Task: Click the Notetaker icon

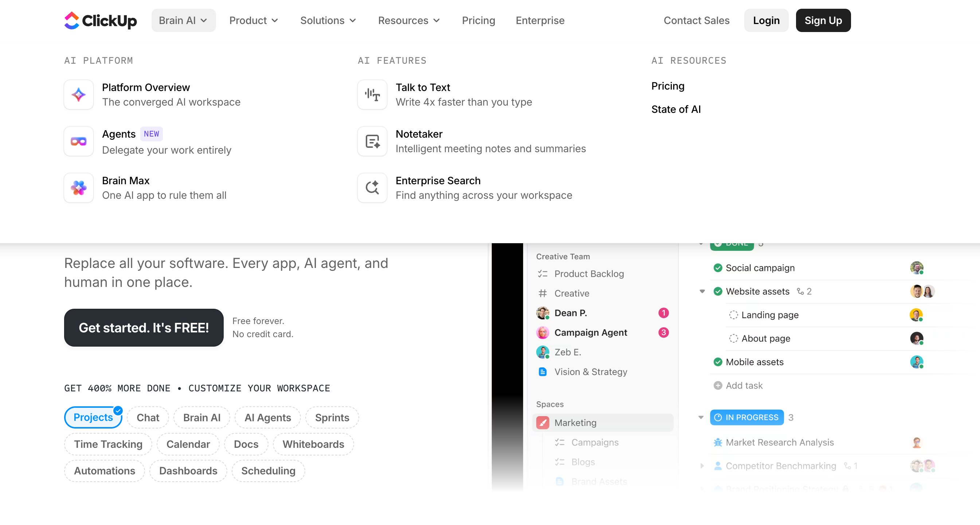Action: point(372,141)
